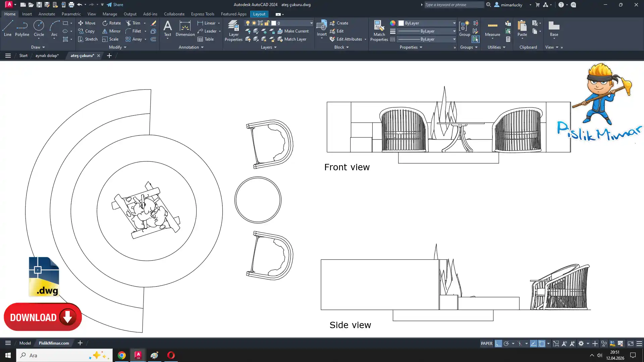Expand the ByLayer color dropdown
Viewport: 644px width, 362px height.
coord(454,23)
